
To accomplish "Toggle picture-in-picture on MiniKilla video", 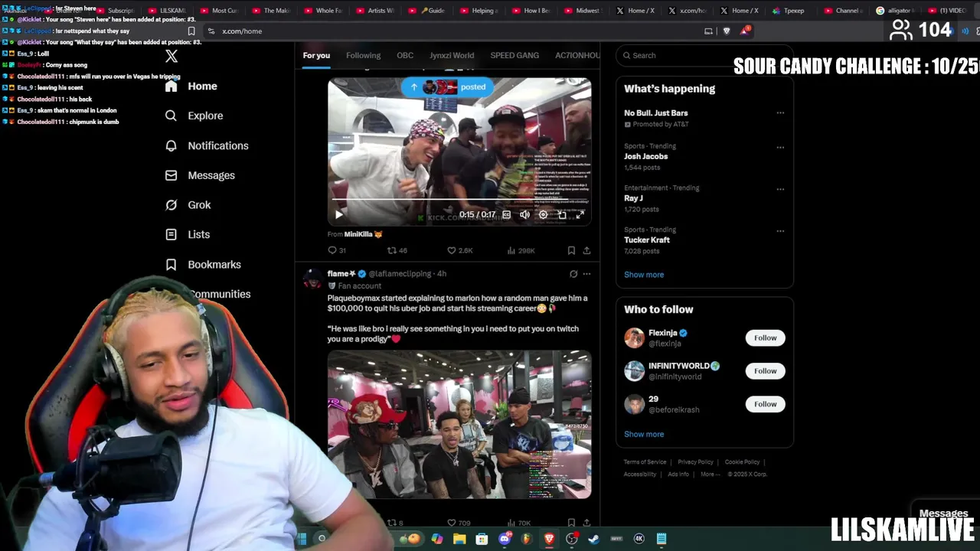I will 561,215.
